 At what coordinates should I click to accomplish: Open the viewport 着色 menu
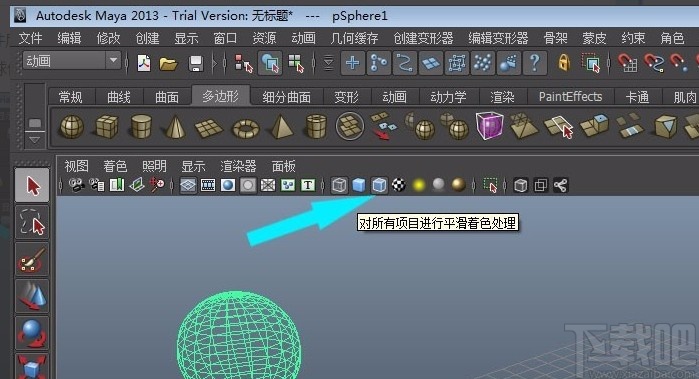click(115, 166)
